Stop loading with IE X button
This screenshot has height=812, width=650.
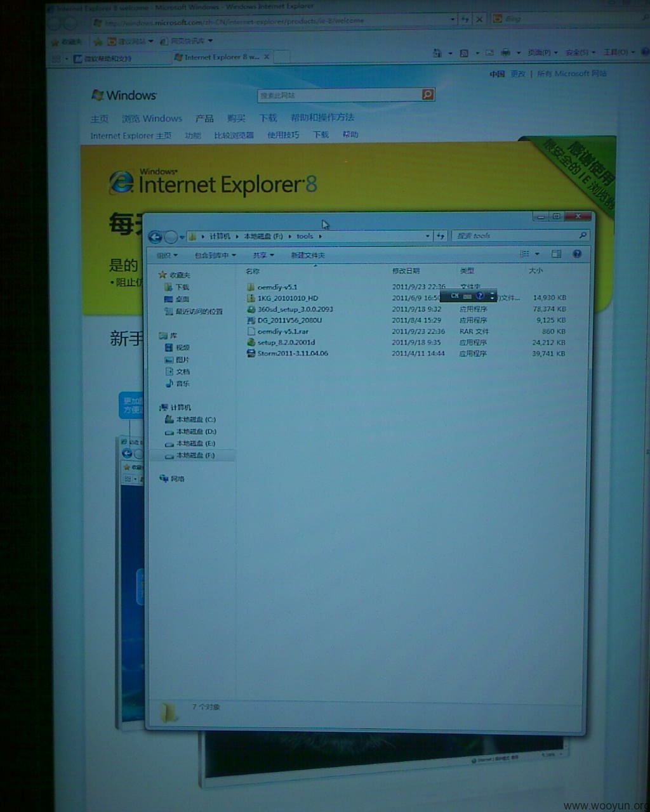479,20
